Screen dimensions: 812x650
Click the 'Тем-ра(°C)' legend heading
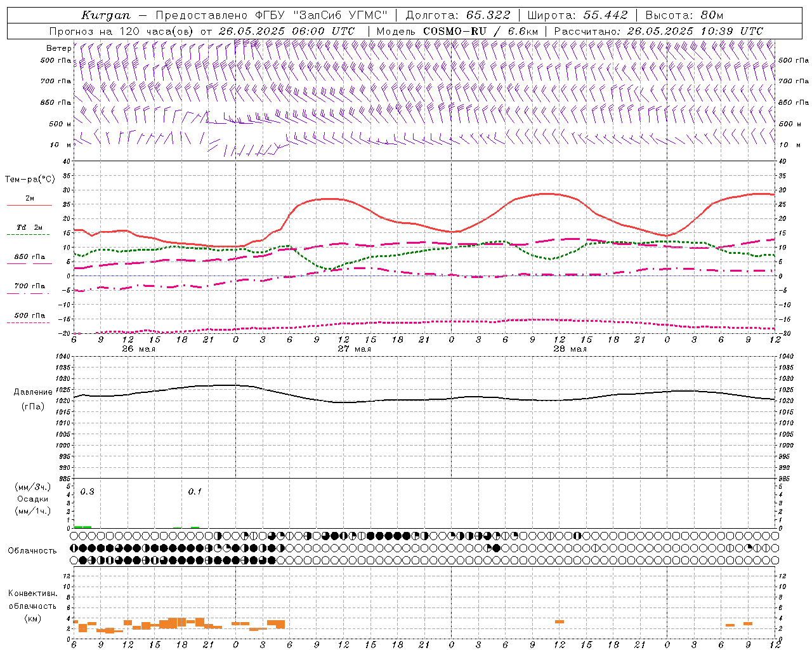click(x=30, y=180)
